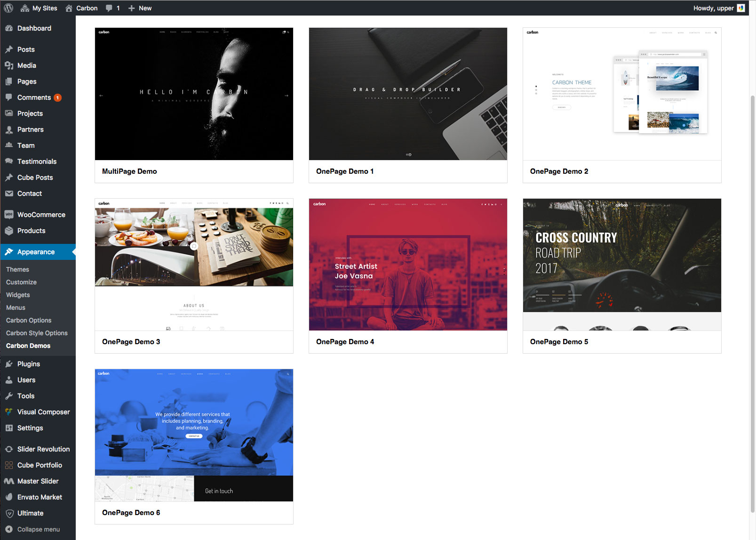The image size is (756, 540).
Task: Click the OnePage Demo 5 label
Action: pos(559,342)
